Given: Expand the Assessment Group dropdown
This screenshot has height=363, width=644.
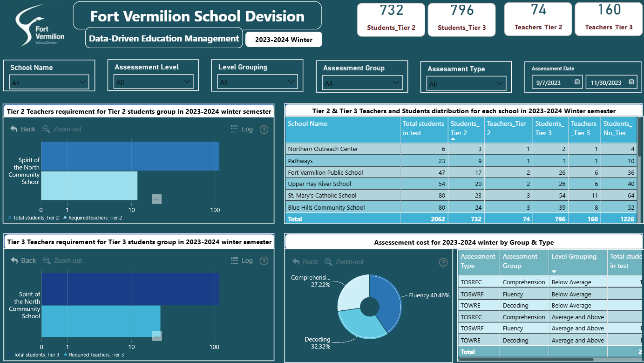Looking at the screenshot, I should 362,83.
